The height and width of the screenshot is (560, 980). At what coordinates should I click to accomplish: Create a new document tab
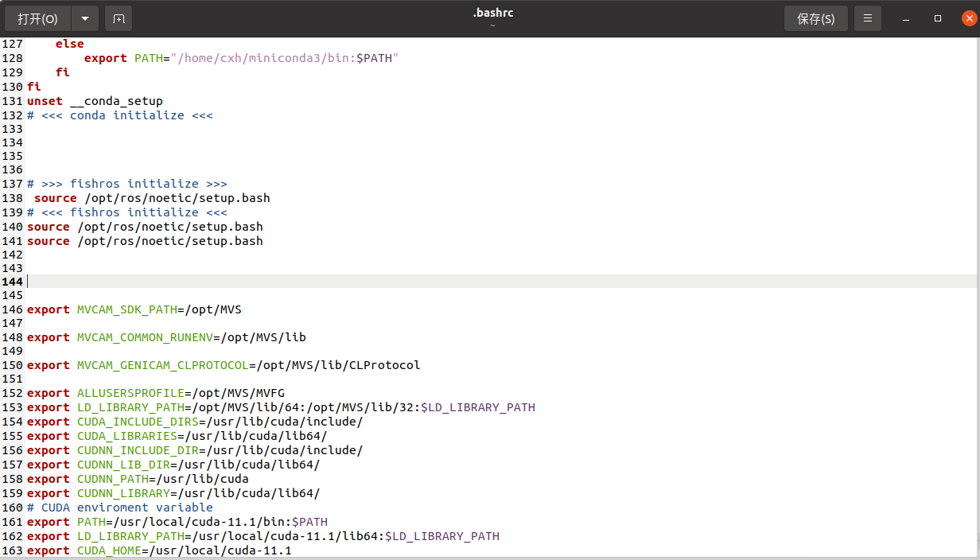pos(119,18)
